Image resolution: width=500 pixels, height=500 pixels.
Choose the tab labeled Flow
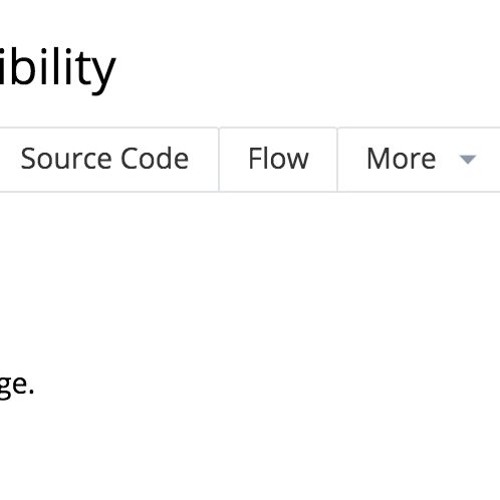[x=278, y=159]
